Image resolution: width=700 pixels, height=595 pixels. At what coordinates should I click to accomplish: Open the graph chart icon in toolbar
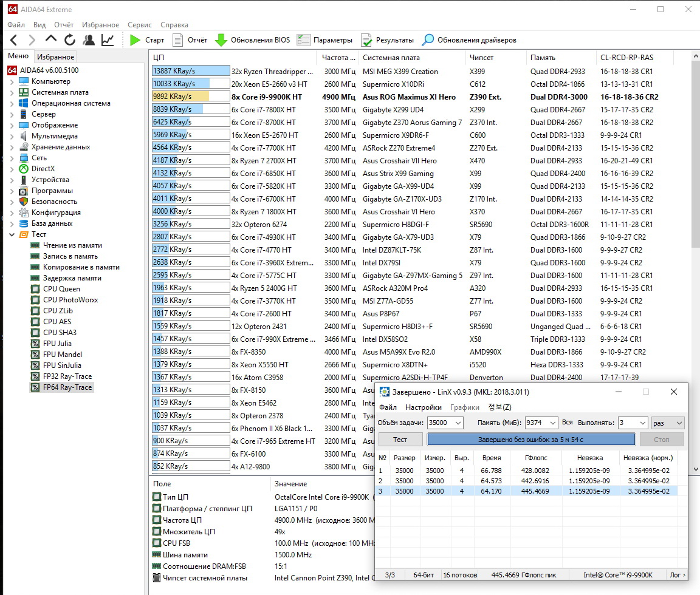click(108, 40)
